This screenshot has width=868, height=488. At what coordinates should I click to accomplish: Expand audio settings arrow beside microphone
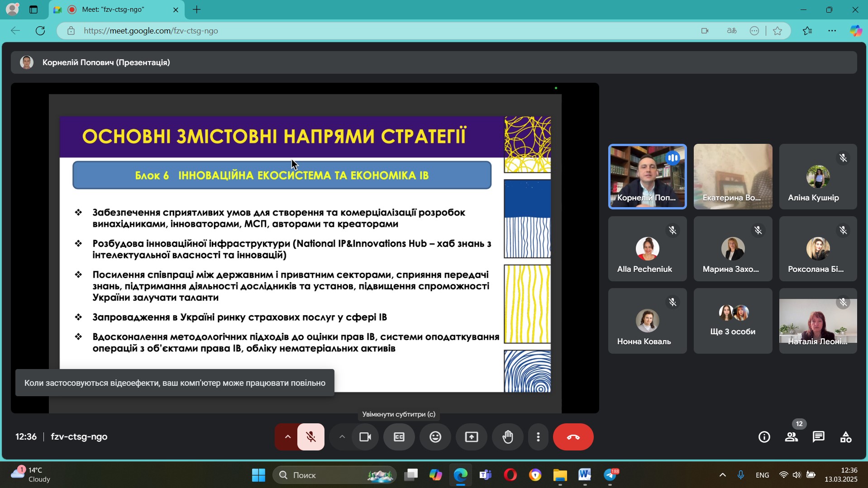pos(287,437)
